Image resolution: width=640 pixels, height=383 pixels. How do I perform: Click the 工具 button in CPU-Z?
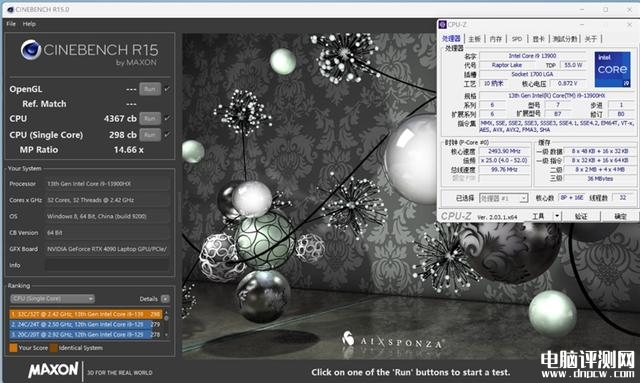coord(538,216)
